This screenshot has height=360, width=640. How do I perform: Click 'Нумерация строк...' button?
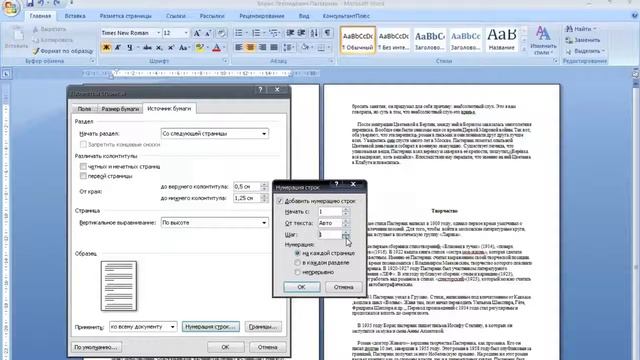pos(211,327)
